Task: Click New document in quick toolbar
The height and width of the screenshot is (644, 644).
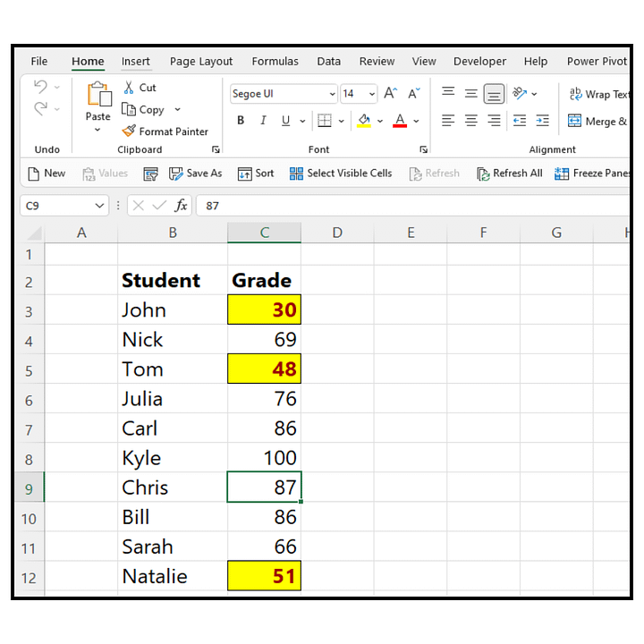Action: (x=47, y=174)
